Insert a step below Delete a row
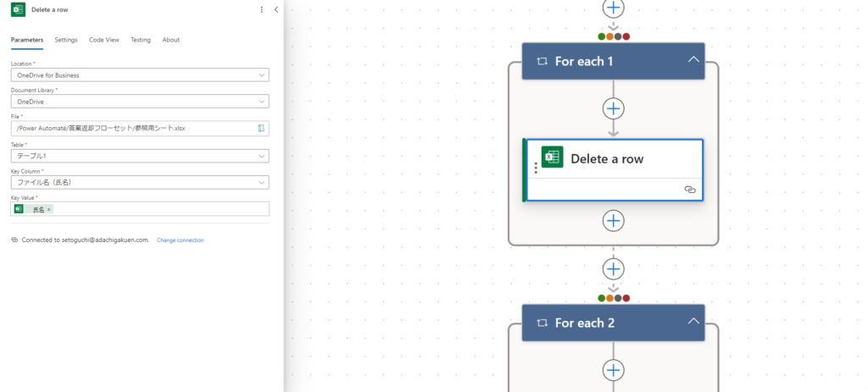This screenshot has width=868, height=392. pyautogui.click(x=613, y=221)
